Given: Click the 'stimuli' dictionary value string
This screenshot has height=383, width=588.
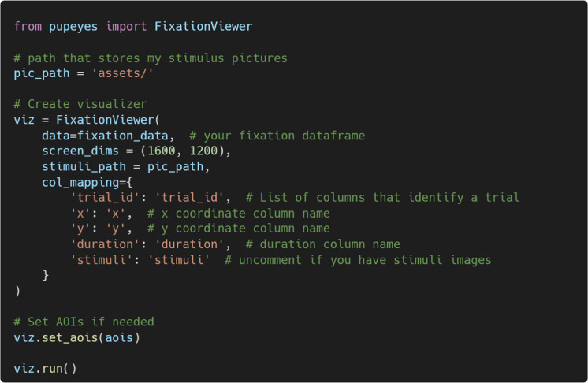Looking at the screenshot, I should [179, 260].
